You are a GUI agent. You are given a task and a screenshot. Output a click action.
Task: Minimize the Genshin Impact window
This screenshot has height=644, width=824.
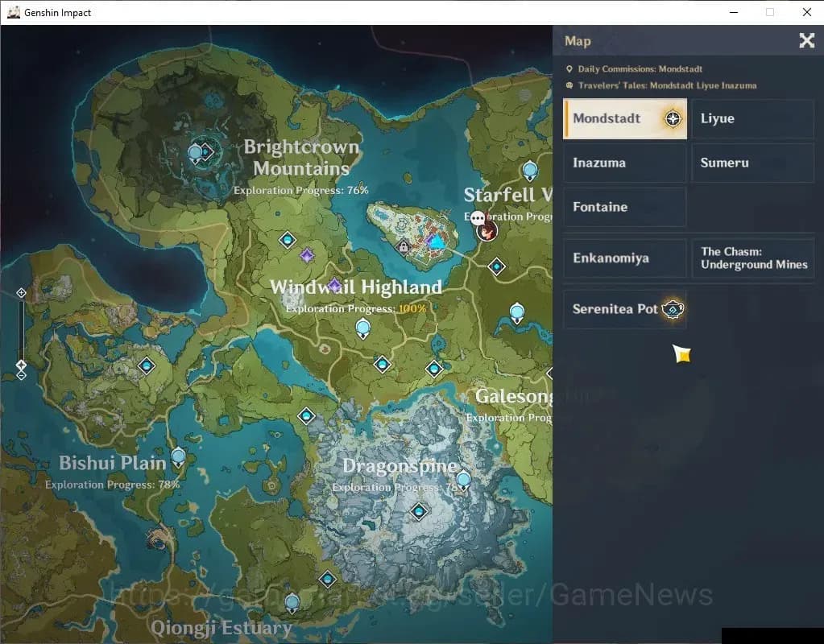point(734,12)
